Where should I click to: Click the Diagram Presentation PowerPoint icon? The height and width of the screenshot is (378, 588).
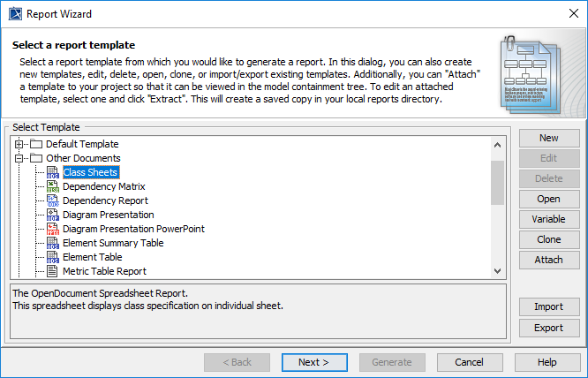(x=52, y=229)
